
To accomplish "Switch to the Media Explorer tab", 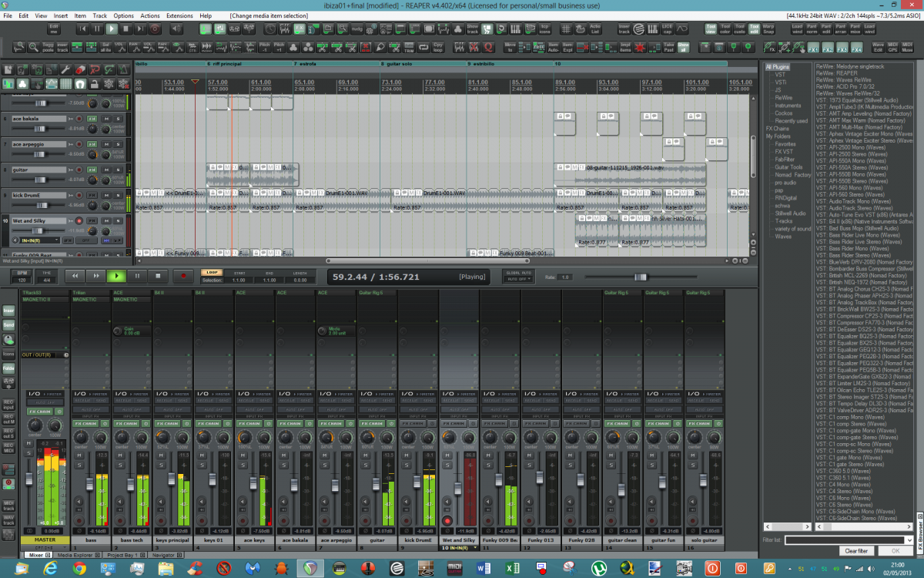I will point(75,555).
